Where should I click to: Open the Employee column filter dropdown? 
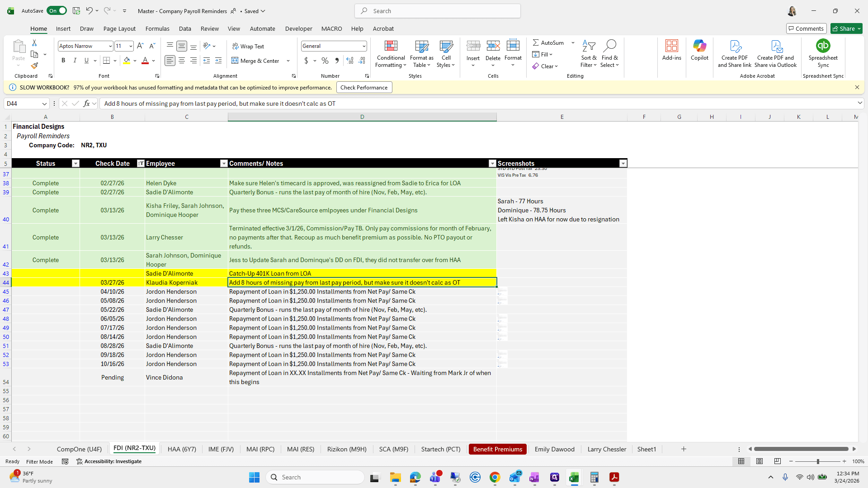223,164
